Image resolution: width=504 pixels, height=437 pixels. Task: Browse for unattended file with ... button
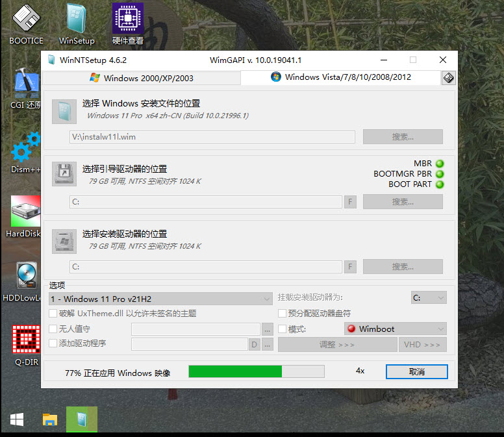click(267, 329)
